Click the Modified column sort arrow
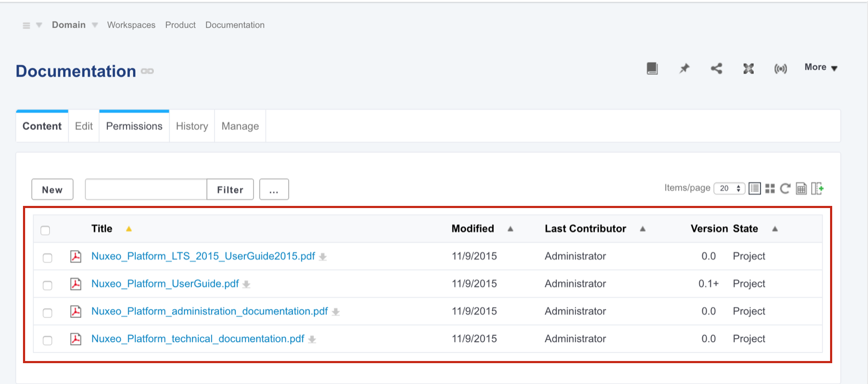This screenshot has width=868, height=384. coord(510,229)
